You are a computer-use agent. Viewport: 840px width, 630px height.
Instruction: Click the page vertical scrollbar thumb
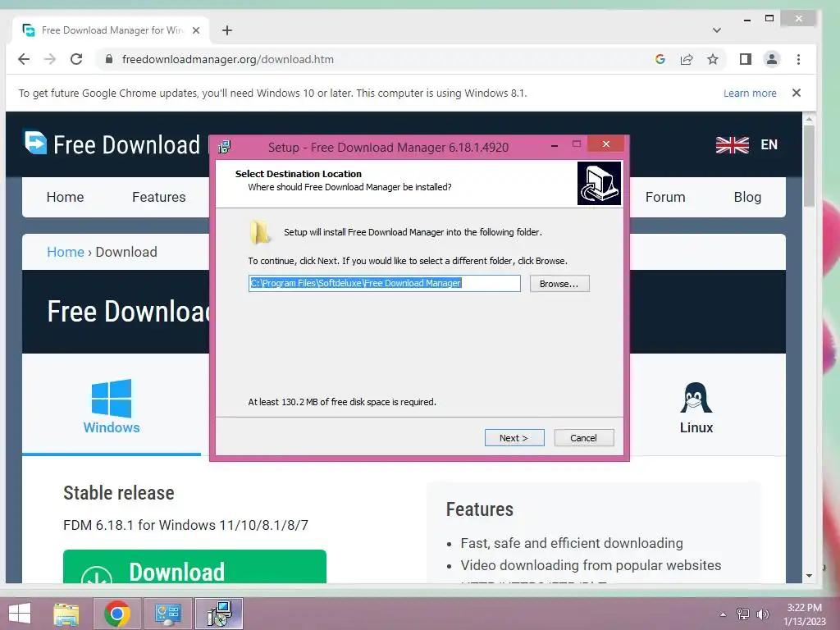[x=809, y=166]
